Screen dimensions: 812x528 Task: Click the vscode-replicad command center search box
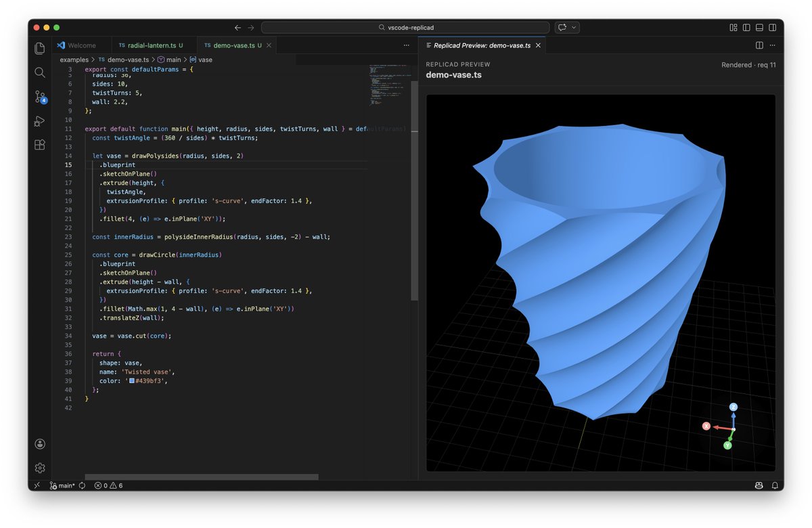[x=405, y=28]
